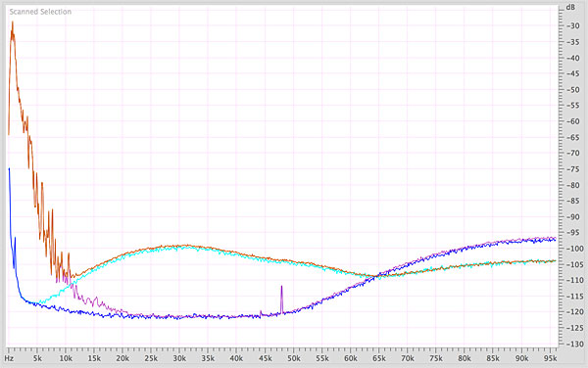This screenshot has height=368, width=588.
Task: Click the -130 dB axis label
Action: [x=574, y=344]
